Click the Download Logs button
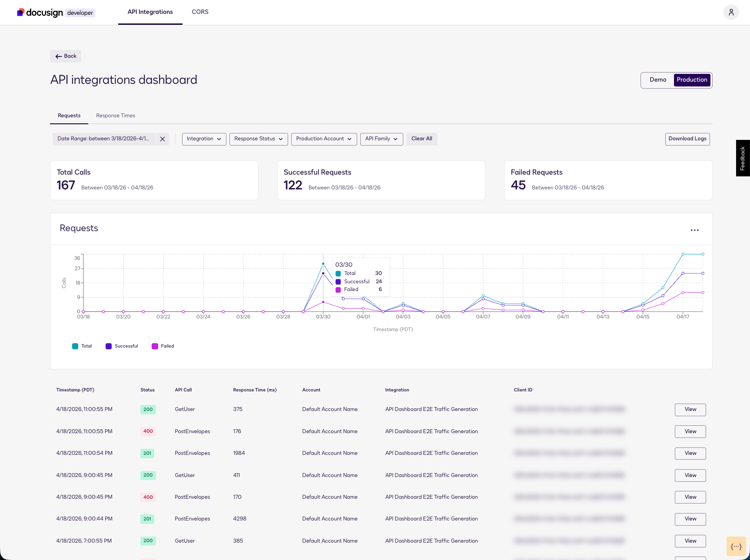Viewport: 750px width, 560px height. click(687, 139)
